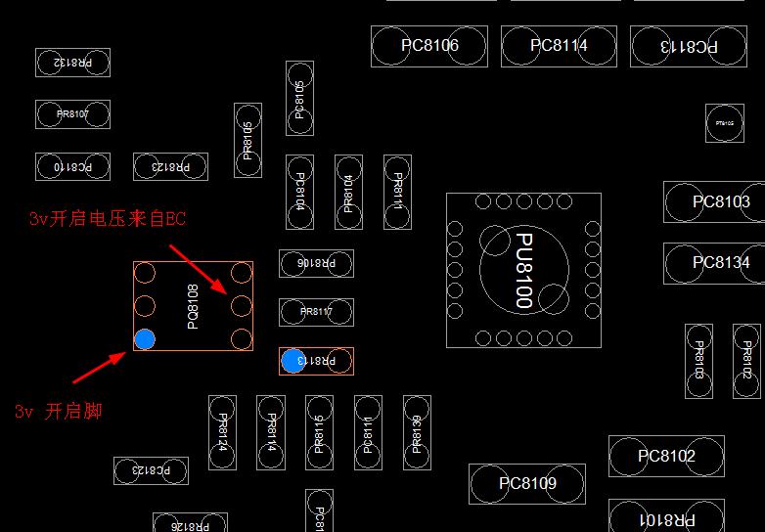Click the highlighted blue pin of PQ8108
The height and width of the screenshot is (532, 765).
(145, 339)
